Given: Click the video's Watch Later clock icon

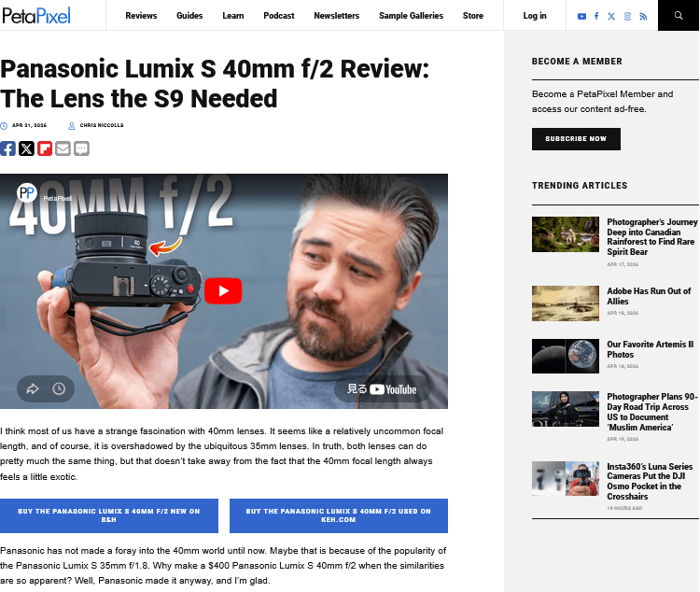Looking at the screenshot, I should click(59, 388).
